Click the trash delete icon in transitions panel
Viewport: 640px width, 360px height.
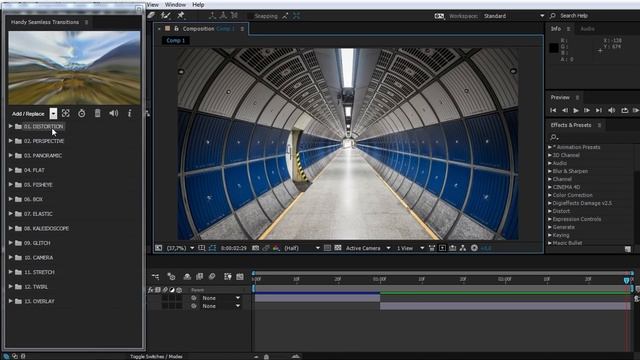coord(98,113)
